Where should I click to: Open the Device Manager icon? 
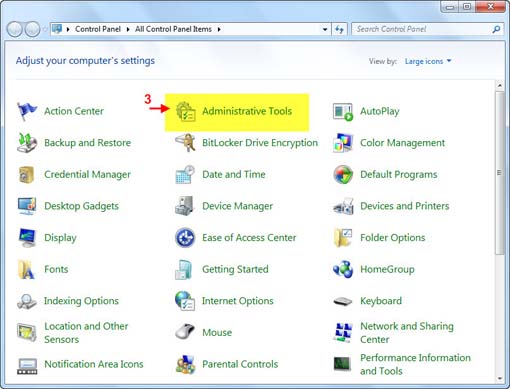pyautogui.click(x=184, y=206)
